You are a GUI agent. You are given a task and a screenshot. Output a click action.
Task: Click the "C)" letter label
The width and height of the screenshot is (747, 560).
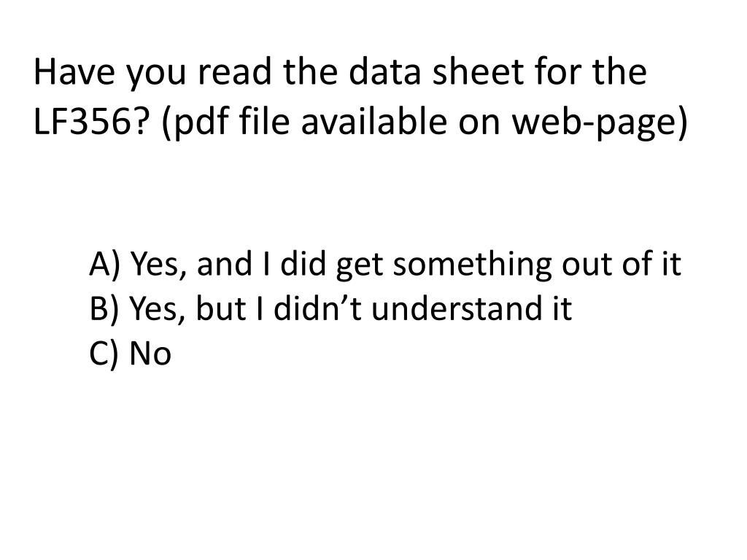(x=104, y=354)
